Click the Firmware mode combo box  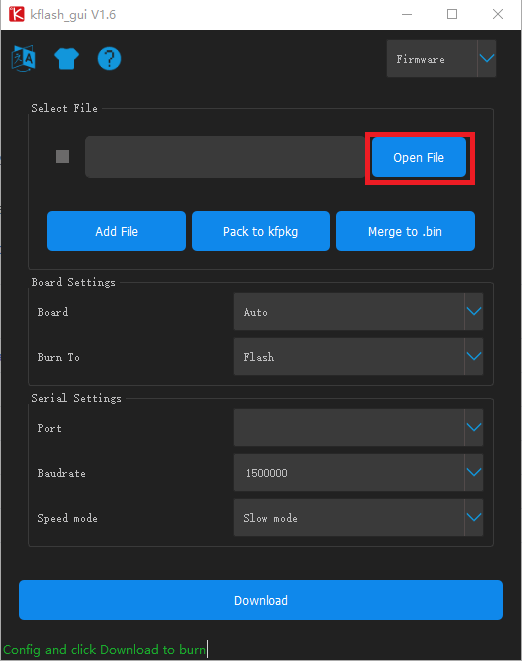point(441,59)
